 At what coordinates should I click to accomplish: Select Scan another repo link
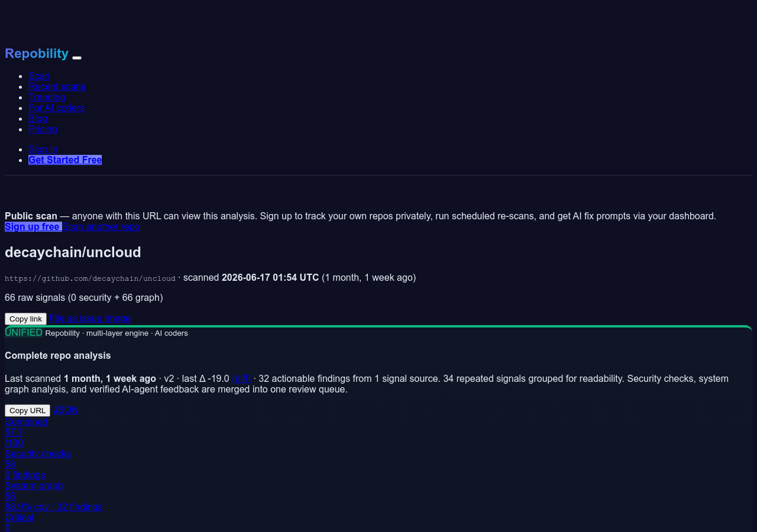click(x=101, y=226)
